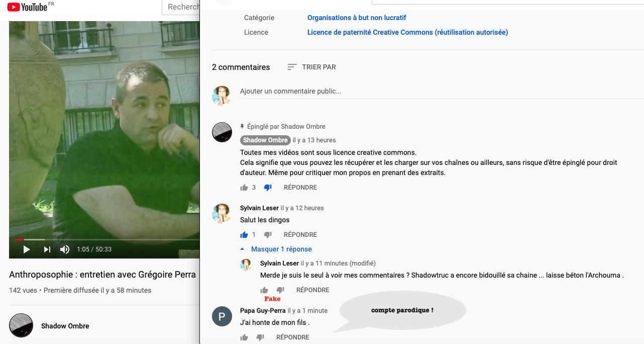
Task: Open Papa Guy-Perra's profile avatar
Action: tap(222, 316)
